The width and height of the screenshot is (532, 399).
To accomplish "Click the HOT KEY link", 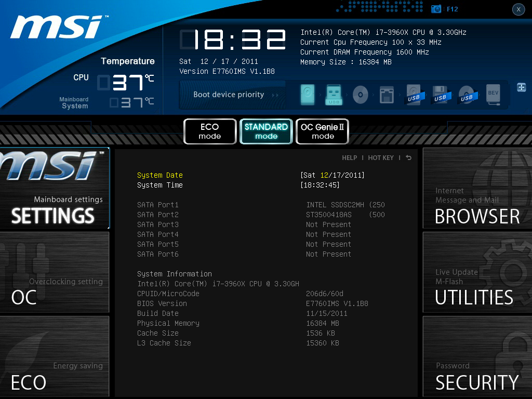I will pyautogui.click(x=381, y=158).
